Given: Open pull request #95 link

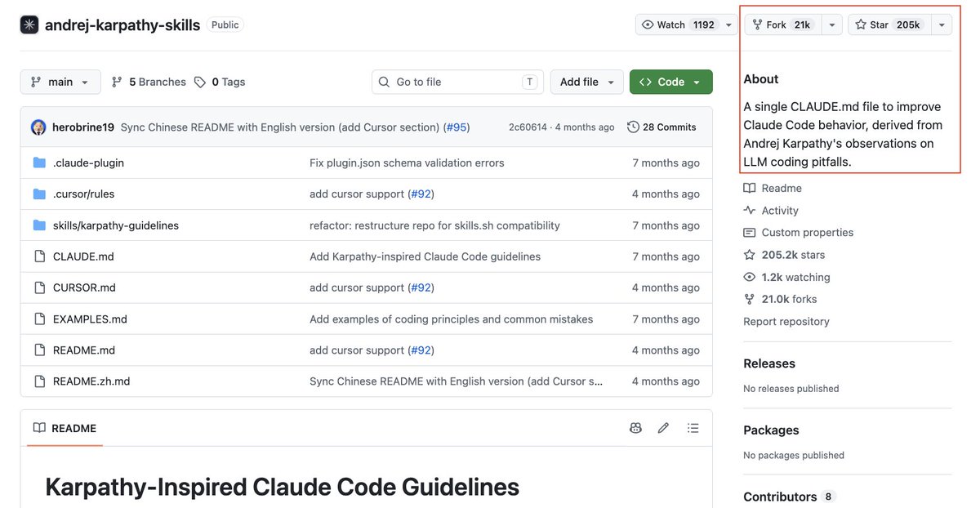Looking at the screenshot, I should point(457,127).
